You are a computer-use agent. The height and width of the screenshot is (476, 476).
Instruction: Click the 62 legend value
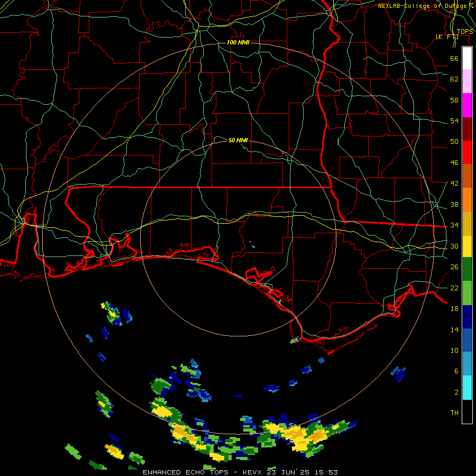point(454,79)
